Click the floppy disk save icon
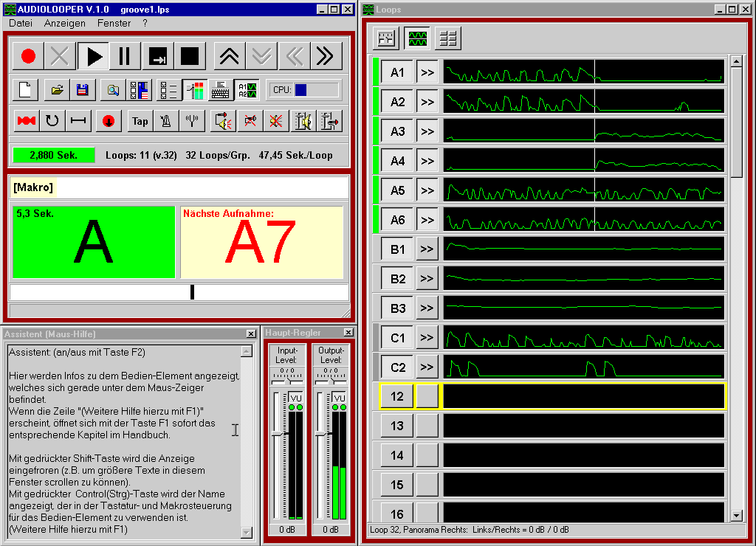Image resolution: width=756 pixels, height=546 pixels. click(x=83, y=90)
